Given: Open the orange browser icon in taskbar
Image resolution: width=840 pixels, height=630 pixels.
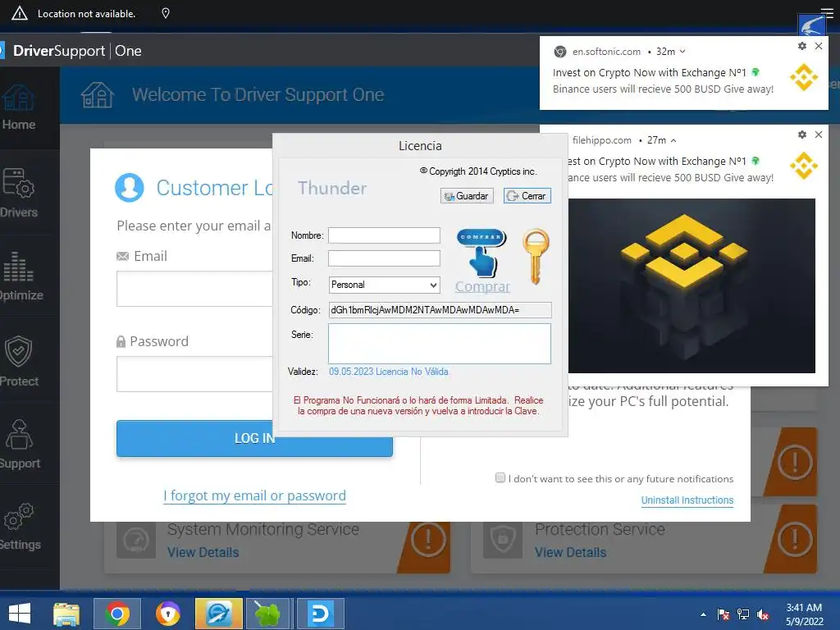Looking at the screenshot, I should point(168,614).
